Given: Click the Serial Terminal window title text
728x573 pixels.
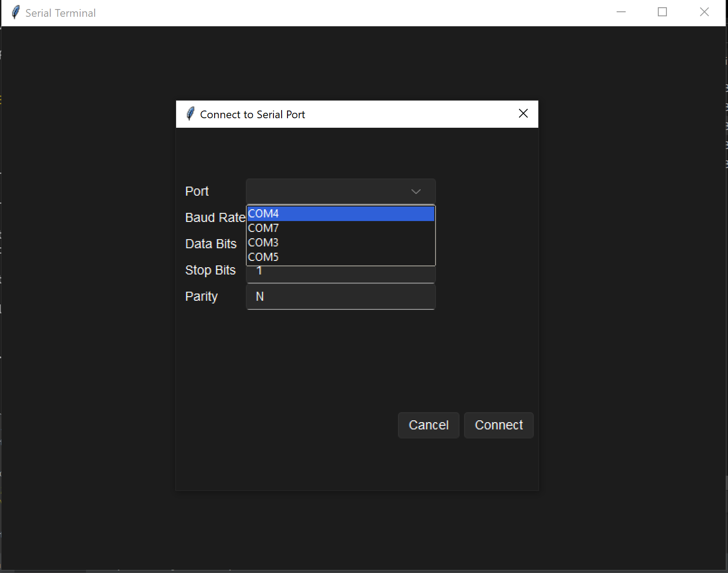Looking at the screenshot, I should click(61, 13).
